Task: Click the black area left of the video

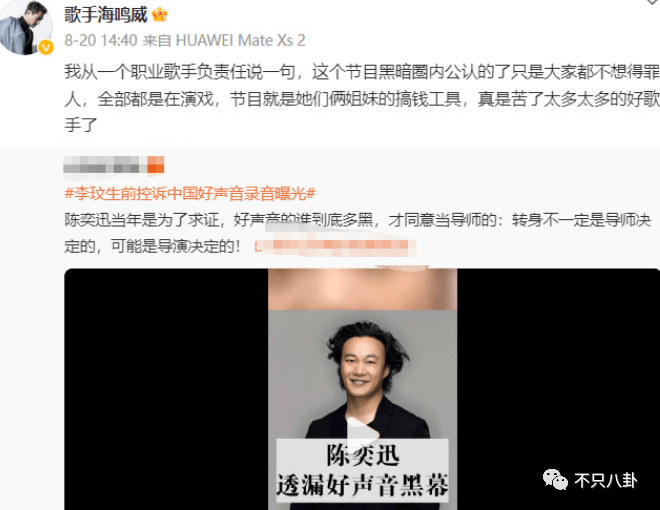Action: 166,389
